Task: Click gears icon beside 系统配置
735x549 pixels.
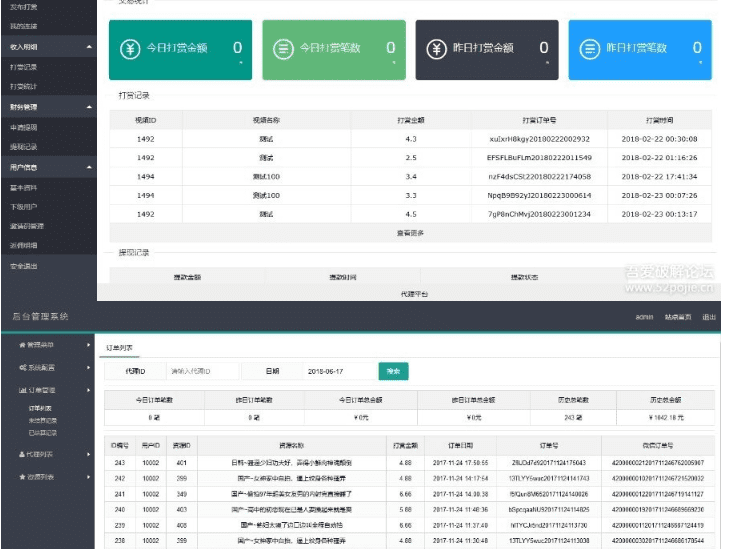Action: (22, 367)
